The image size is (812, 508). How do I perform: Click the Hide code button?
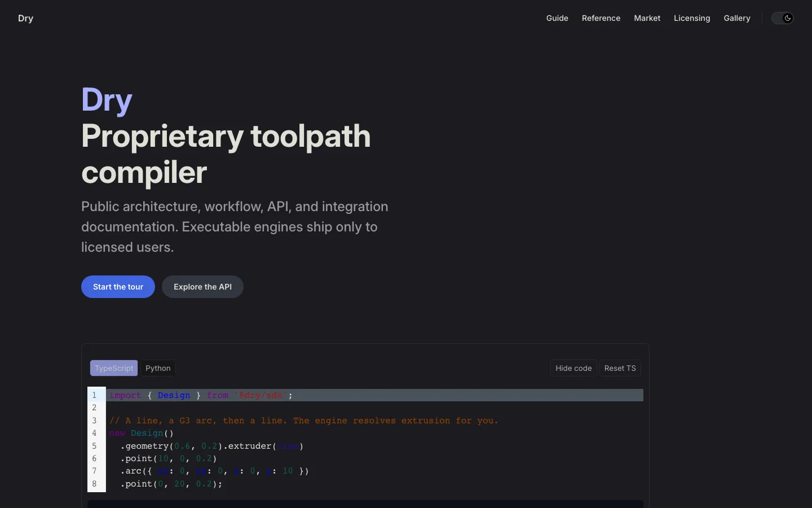tap(573, 368)
